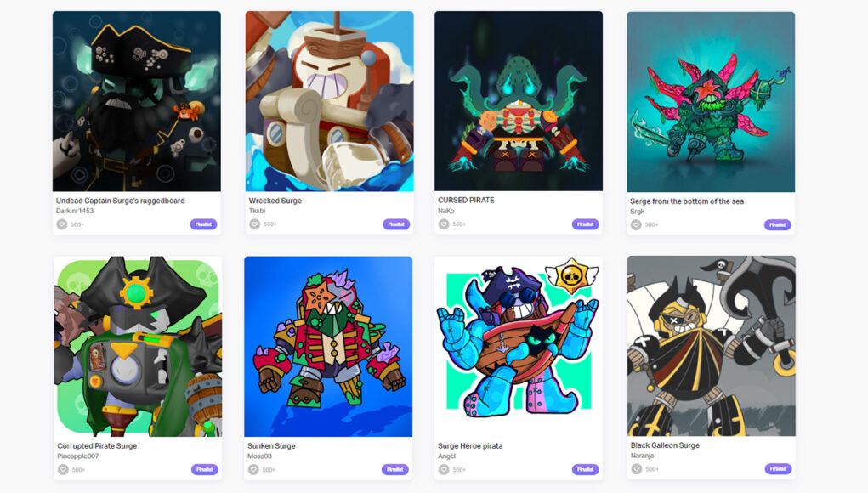
Task: View the Sunken Surge artwork thumbnail
Action: pos(328,346)
